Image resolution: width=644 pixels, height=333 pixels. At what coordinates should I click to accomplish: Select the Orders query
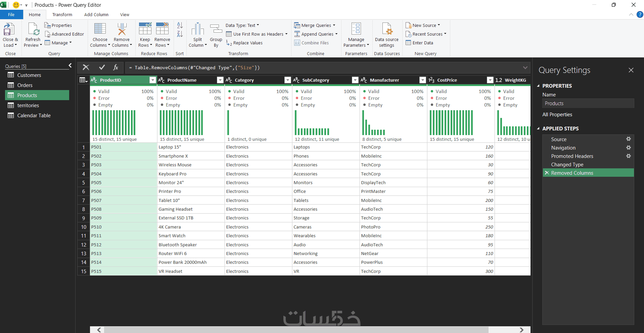point(37,85)
